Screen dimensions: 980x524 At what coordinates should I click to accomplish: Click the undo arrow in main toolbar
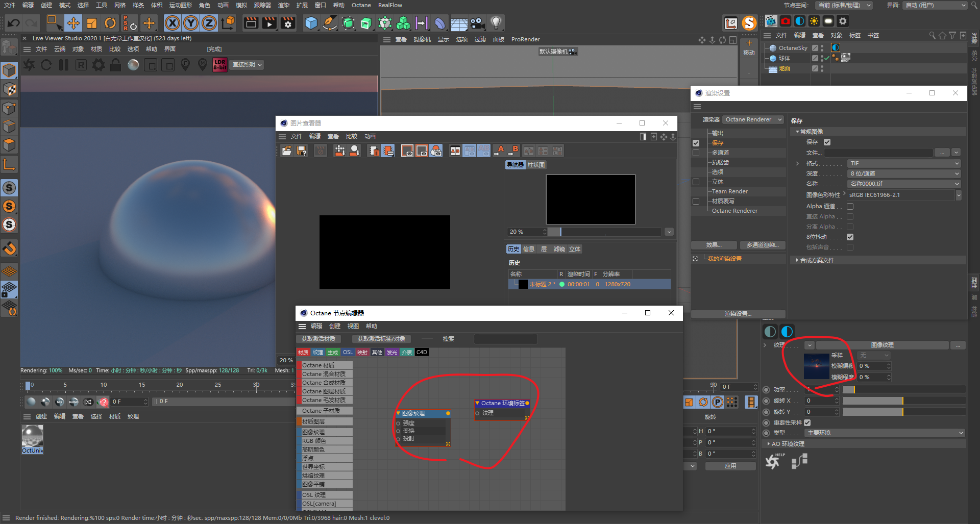14,23
